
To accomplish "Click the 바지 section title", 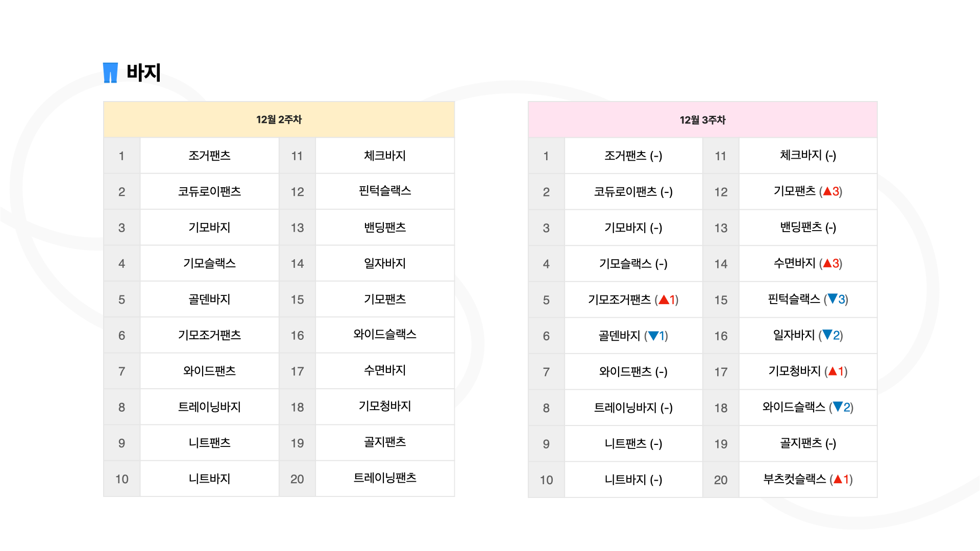I will click(144, 72).
